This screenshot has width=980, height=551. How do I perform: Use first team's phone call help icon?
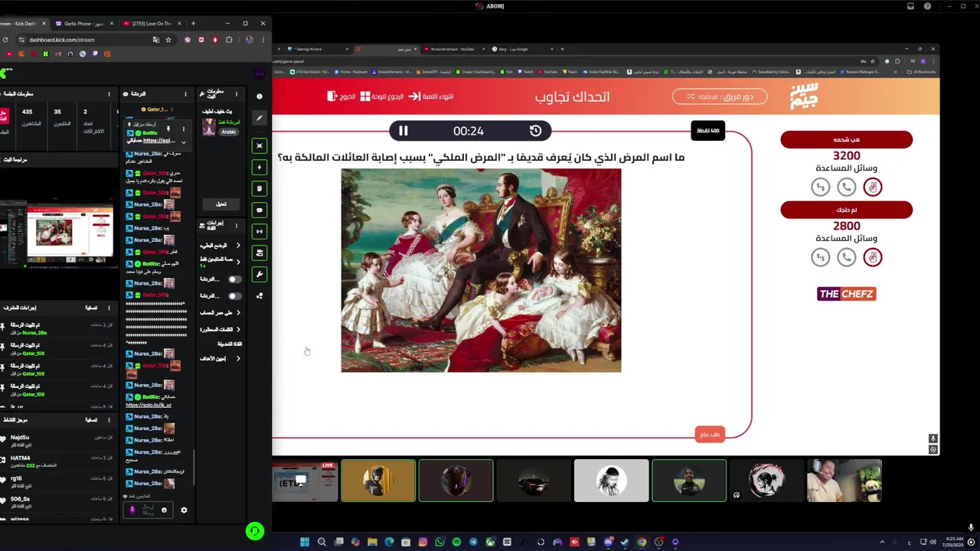click(x=846, y=187)
